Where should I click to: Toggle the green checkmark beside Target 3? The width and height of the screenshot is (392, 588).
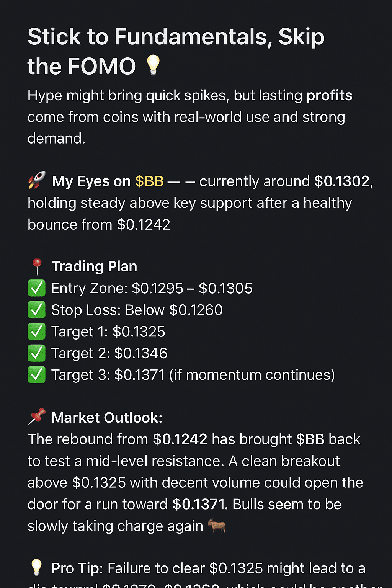coord(37,375)
